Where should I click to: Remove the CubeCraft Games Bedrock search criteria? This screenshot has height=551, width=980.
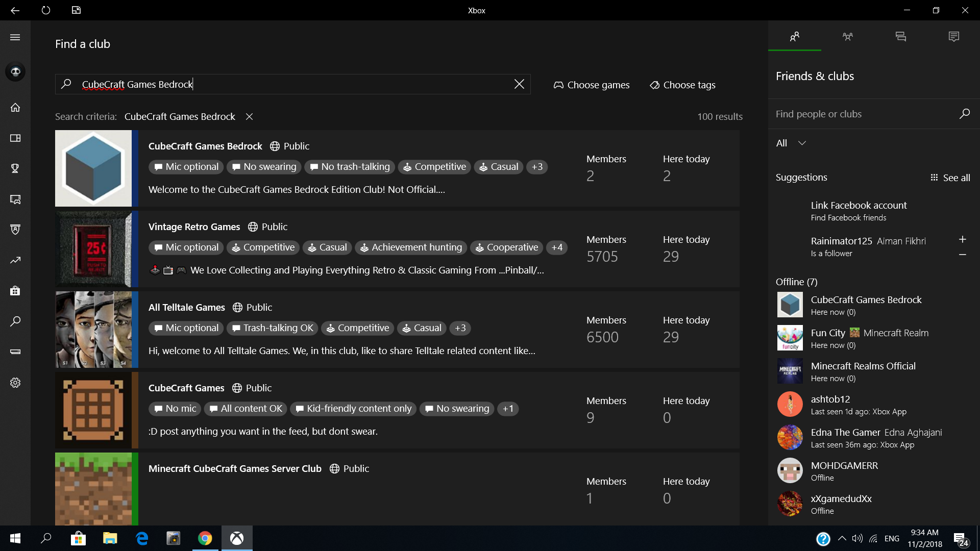click(249, 117)
